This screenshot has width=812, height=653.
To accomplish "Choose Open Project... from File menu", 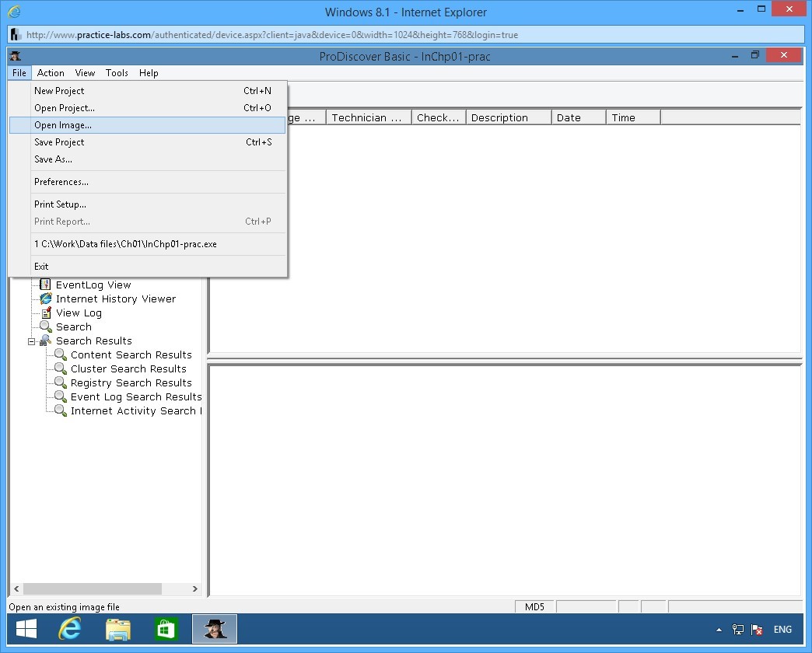I will 148,107.
